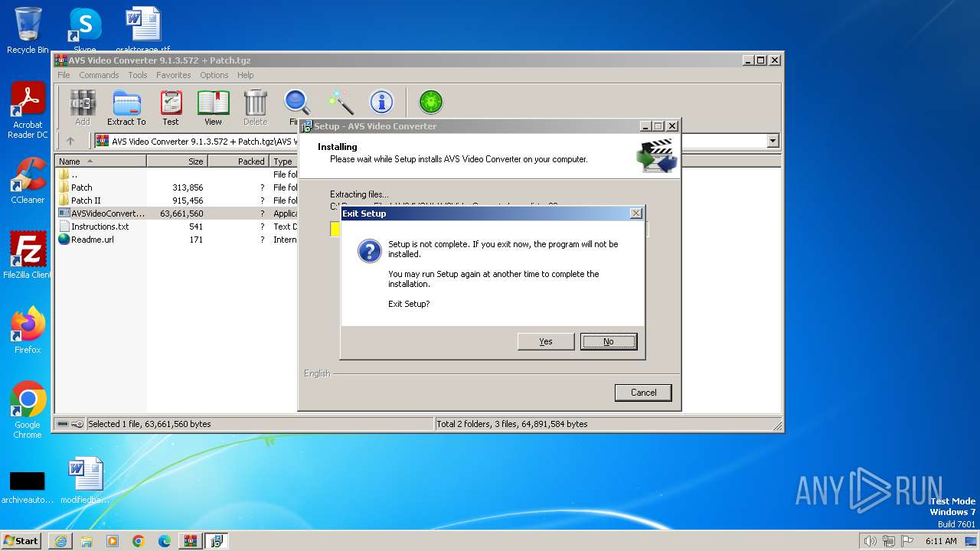
Task: Select the AVSVideoConvert... application row
Action: (x=176, y=214)
